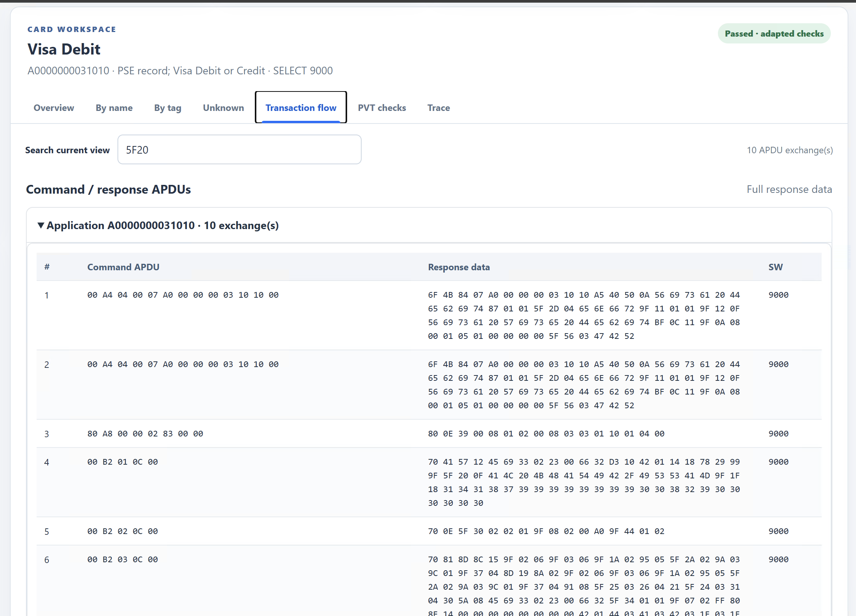Click the A0000000031010 PSE record subtitle
Image resolution: width=856 pixels, height=616 pixels.
tap(180, 71)
